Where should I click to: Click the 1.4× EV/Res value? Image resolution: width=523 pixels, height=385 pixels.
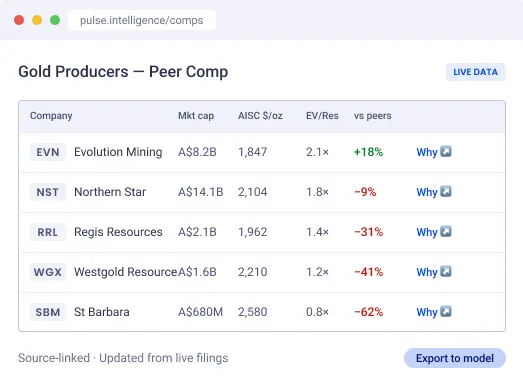click(x=317, y=232)
